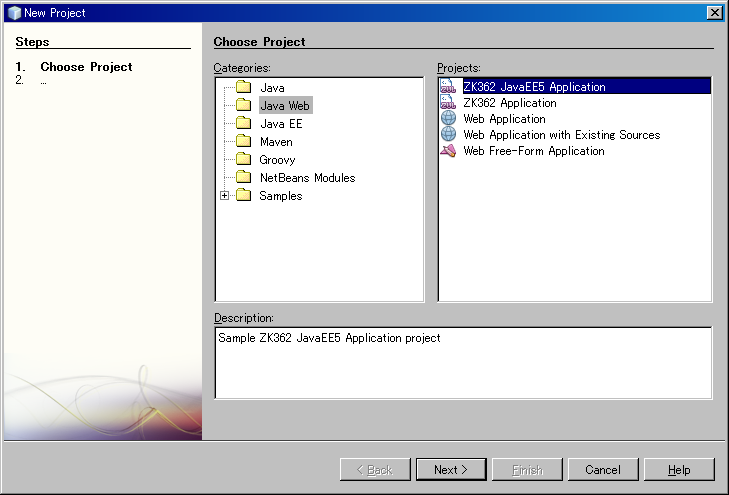Select the Maven category

[x=276, y=142]
